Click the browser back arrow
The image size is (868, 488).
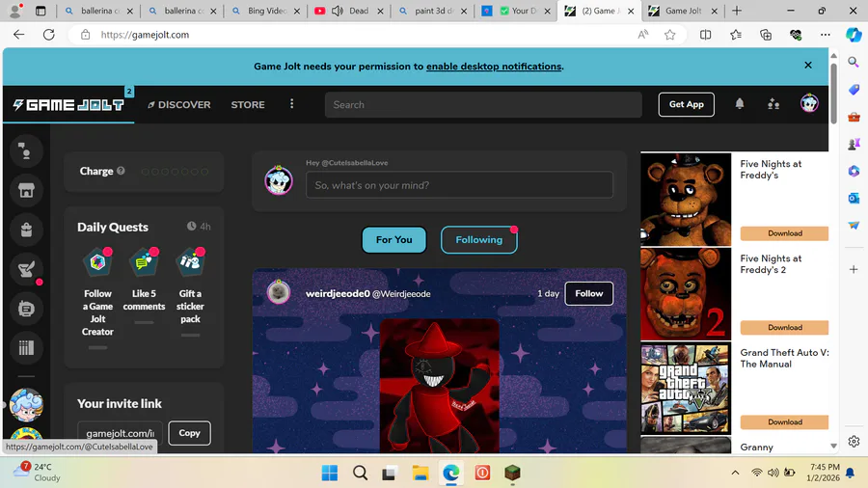coord(19,35)
